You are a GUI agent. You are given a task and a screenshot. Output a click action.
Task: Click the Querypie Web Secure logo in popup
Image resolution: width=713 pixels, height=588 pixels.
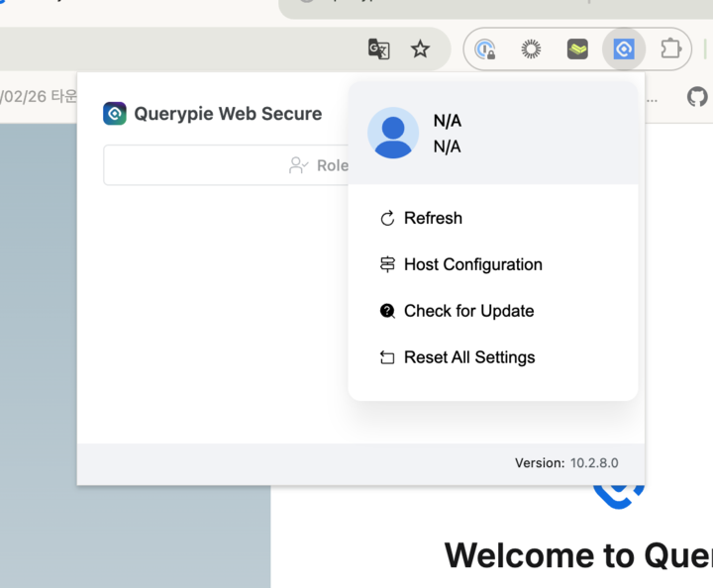tap(115, 114)
